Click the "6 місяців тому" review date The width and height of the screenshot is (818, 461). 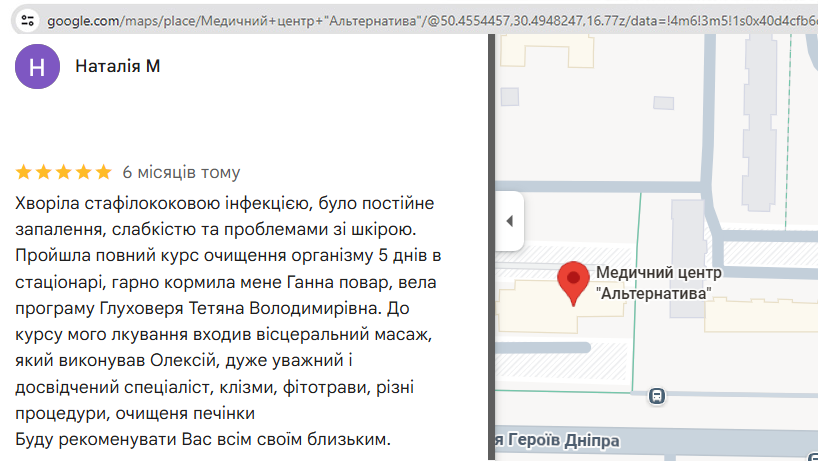pyautogui.click(x=181, y=172)
